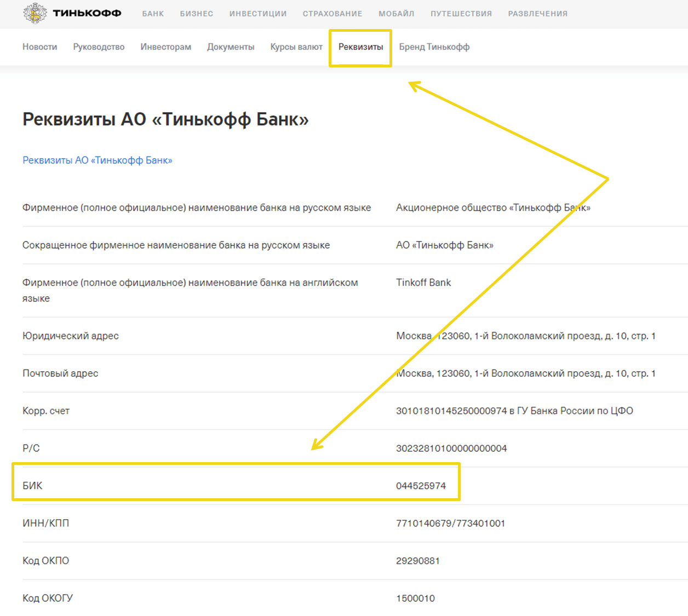
Task: Select the Инвесторам tab
Action: [165, 47]
